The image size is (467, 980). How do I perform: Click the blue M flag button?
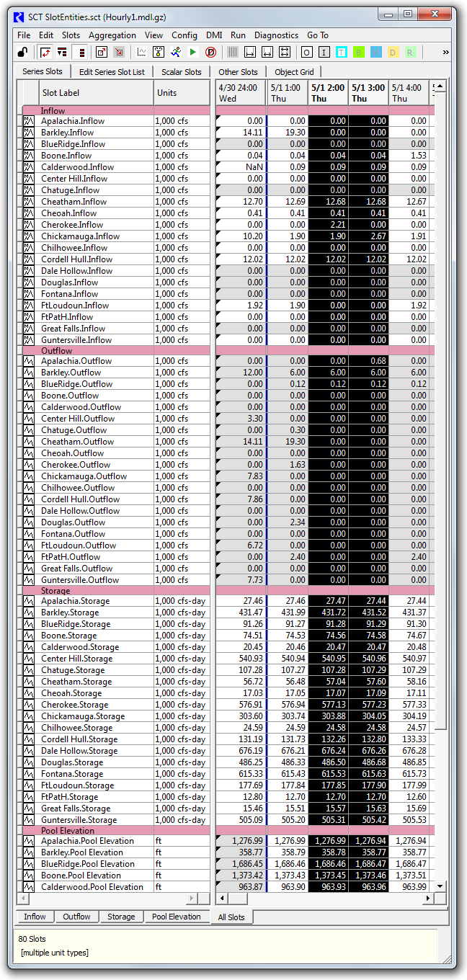tap(376, 52)
